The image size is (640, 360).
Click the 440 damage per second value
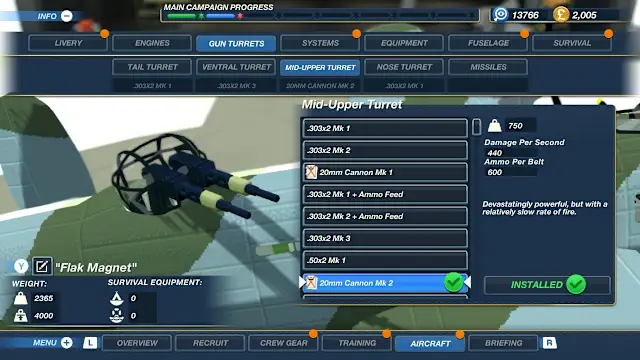pos(494,153)
